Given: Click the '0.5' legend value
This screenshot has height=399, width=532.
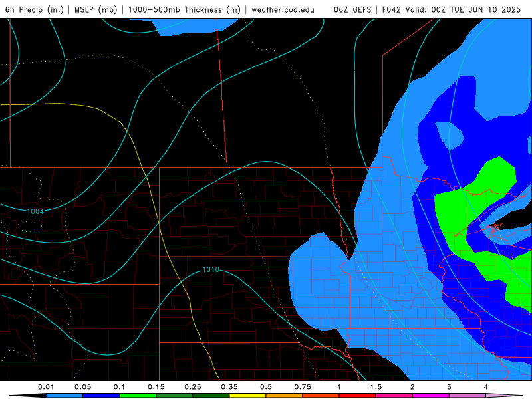Looking at the screenshot, I should [266, 387].
